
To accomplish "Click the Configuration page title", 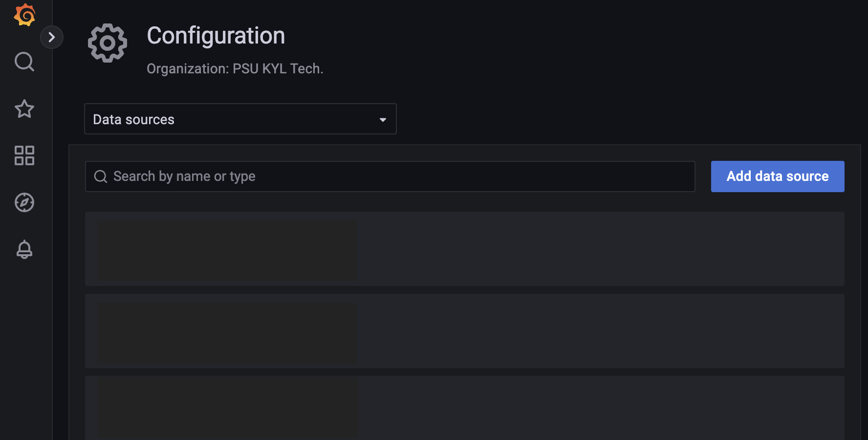I will click(217, 36).
